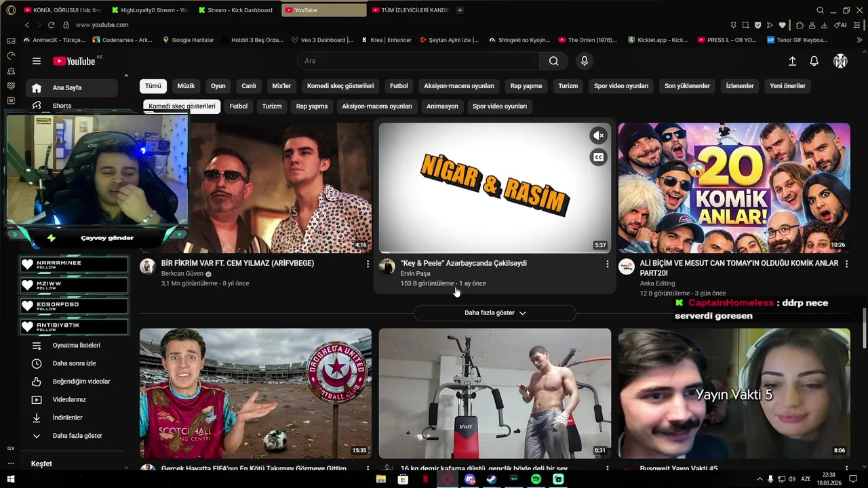Open Steam from the taskbar

[x=491, y=479]
